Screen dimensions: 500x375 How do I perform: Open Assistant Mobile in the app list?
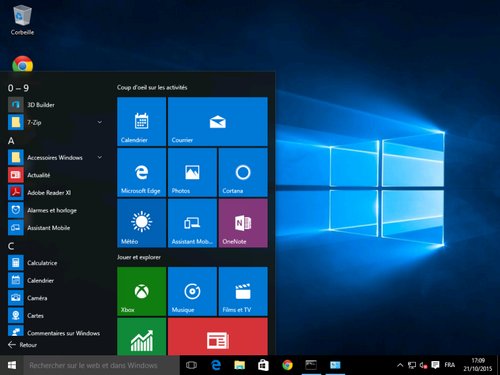click(48, 228)
